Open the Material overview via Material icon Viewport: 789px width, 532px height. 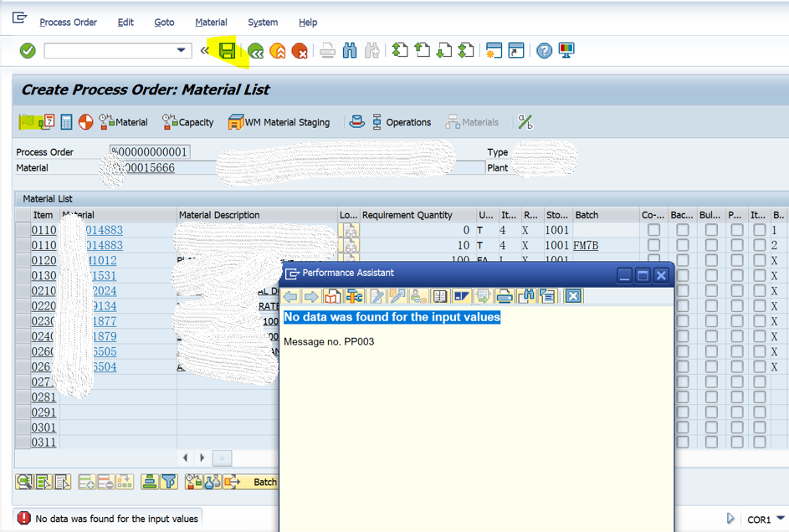click(x=124, y=121)
